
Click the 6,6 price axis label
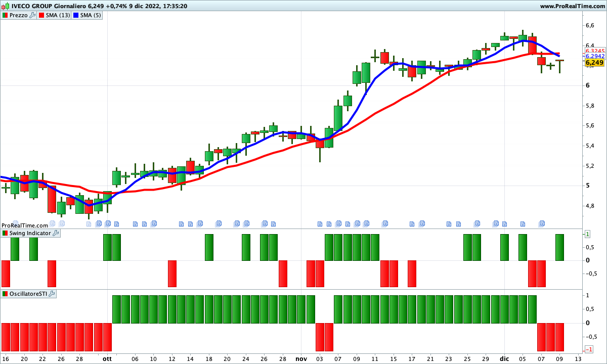(x=590, y=25)
